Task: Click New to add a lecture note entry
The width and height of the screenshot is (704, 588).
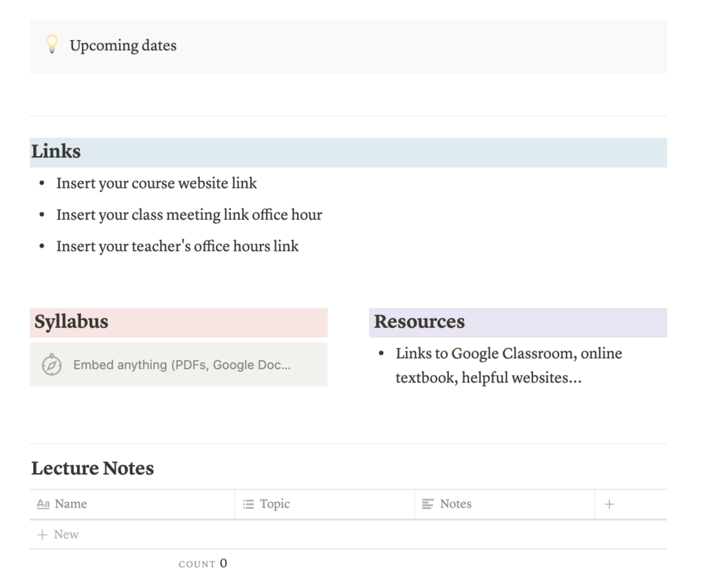Action: (67, 534)
